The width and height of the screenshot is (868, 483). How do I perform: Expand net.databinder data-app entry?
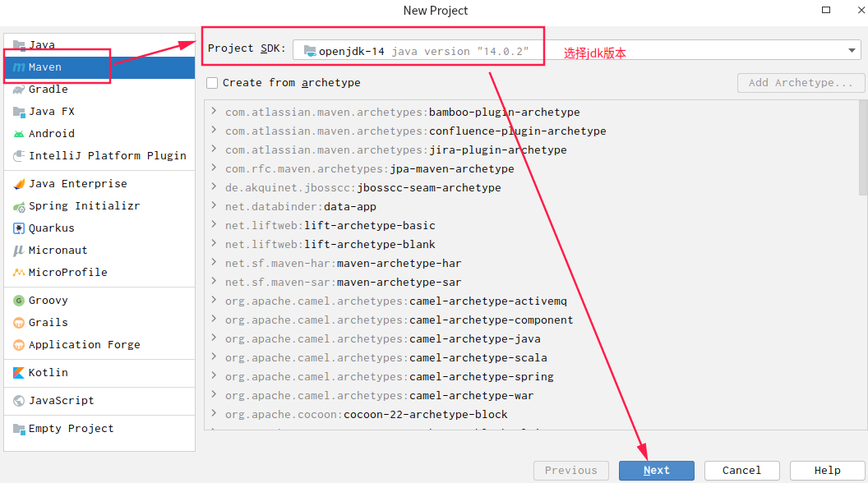(215, 205)
